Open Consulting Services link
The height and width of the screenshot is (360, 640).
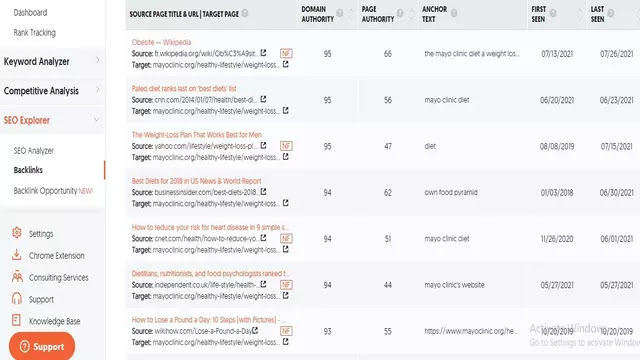coord(58,278)
